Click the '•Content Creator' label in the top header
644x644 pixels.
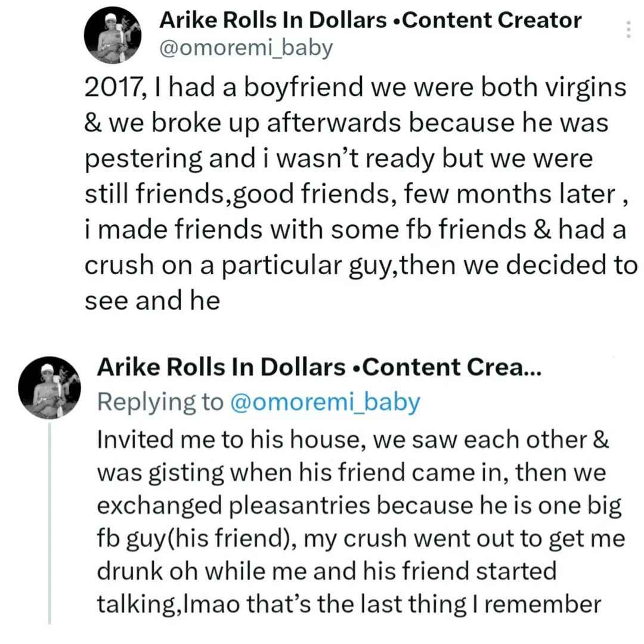click(488, 20)
